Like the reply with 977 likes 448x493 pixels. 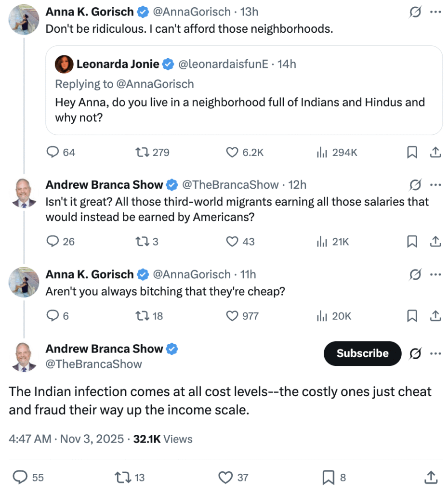[x=233, y=316]
